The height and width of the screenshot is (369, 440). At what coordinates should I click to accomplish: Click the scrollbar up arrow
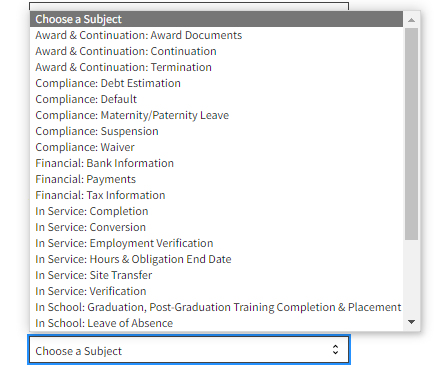click(411, 20)
